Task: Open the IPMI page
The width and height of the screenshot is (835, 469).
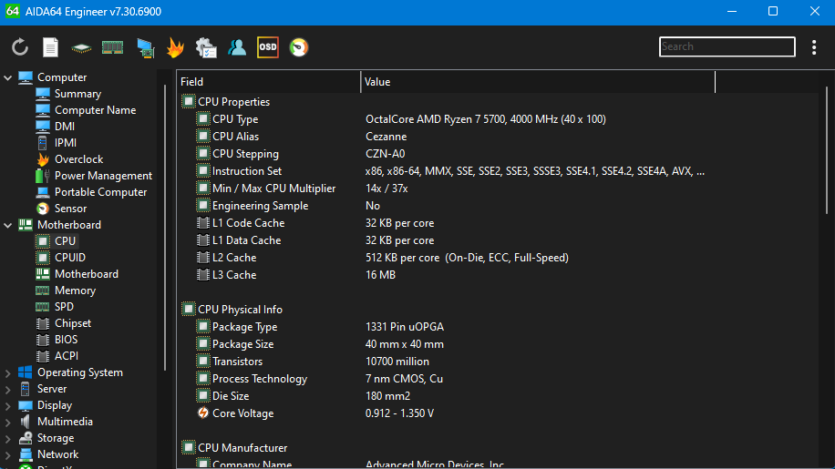Action: pyautogui.click(x=65, y=143)
